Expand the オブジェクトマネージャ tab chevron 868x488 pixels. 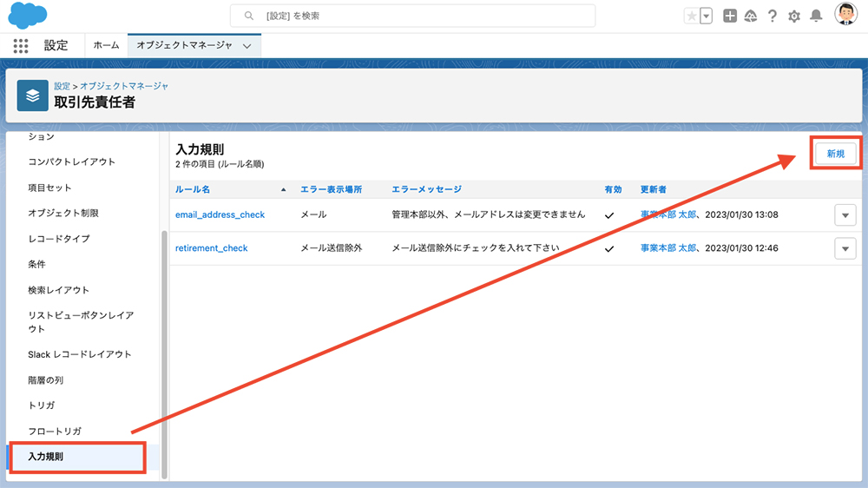click(x=247, y=46)
